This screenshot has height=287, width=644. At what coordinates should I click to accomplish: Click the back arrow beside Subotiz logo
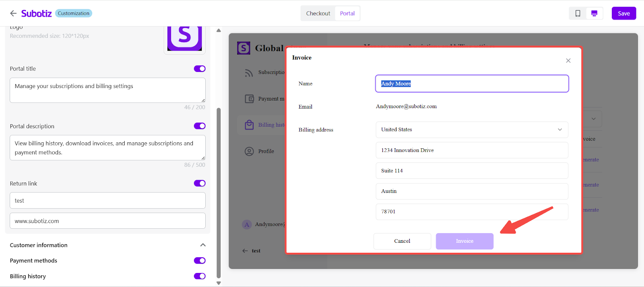[x=13, y=13]
